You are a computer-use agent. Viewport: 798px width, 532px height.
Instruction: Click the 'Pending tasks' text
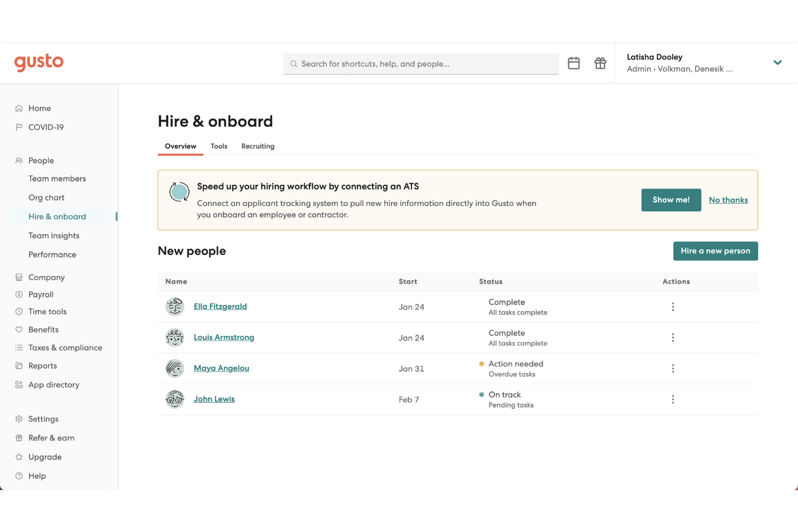(x=511, y=405)
